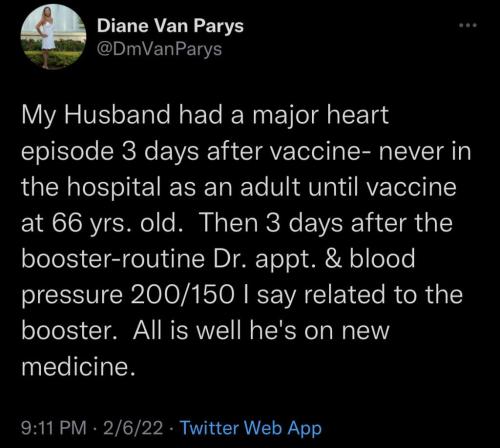This screenshot has height=448, width=500.
Task: Click the word 'pressure' in the tweet
Action: (x=72, y=297)
